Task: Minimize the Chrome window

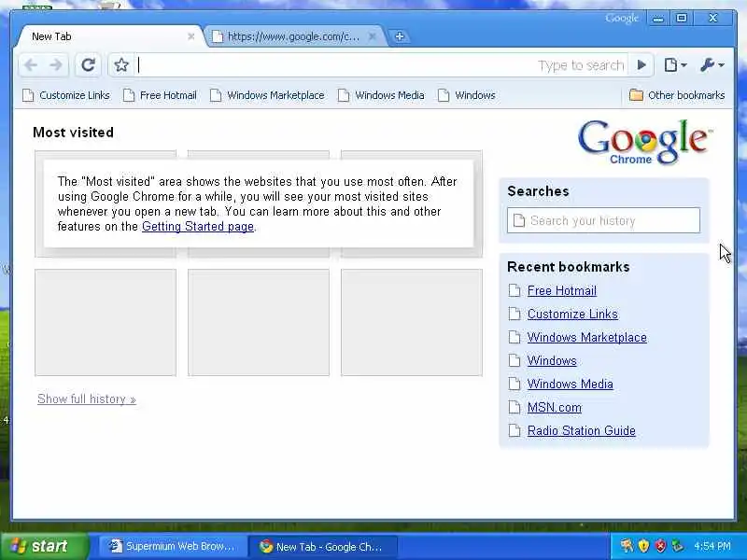Action: pyautogui.click(x=658, y=19)
